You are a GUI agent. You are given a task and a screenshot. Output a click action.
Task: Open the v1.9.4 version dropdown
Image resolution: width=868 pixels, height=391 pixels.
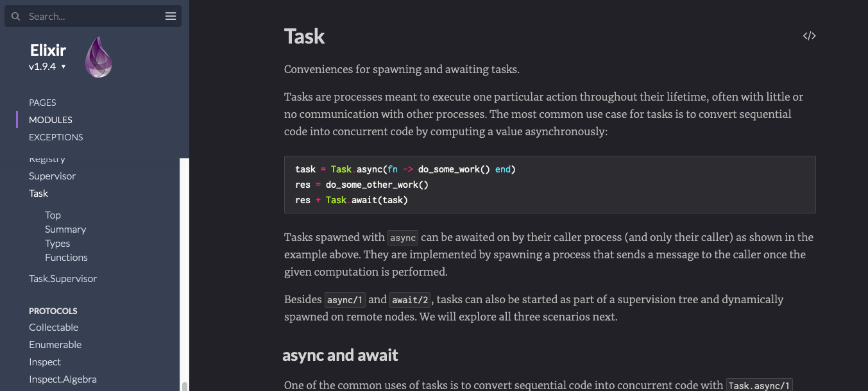click(47, 67)
